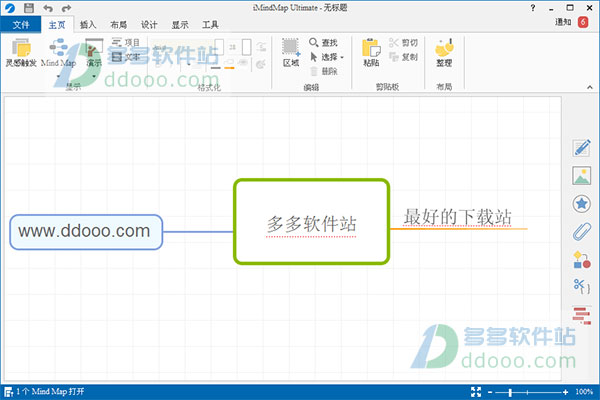Select the www.ddooo.com branch box
The height and width of the screenshot is (400, 600).
click(x=86, y=232)
